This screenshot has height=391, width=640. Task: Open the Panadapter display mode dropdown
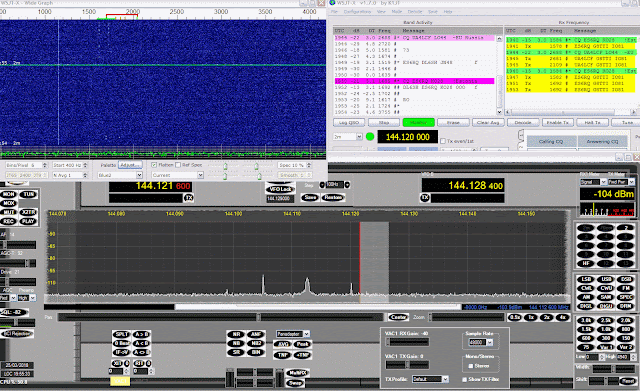coord(306,334)
